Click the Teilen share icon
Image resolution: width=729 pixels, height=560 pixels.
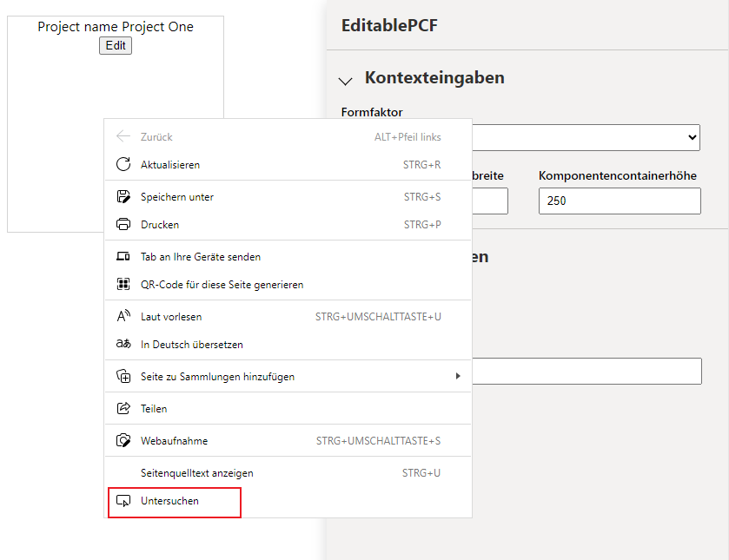[124, 408]
